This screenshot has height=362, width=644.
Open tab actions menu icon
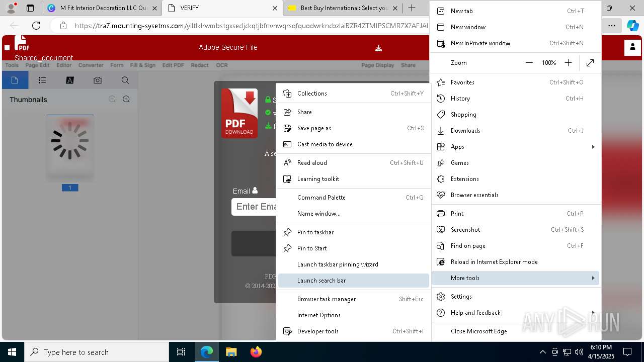click(x=30, y=8)
